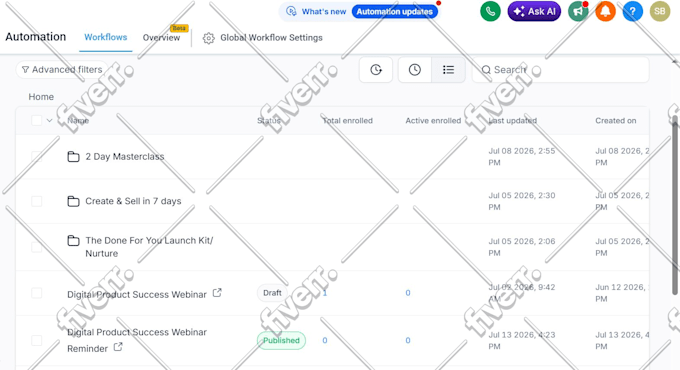Click Jul 13 2026, 4:23 PM last updated
This screenshot has width=680, height=370.
pos(522,341)
